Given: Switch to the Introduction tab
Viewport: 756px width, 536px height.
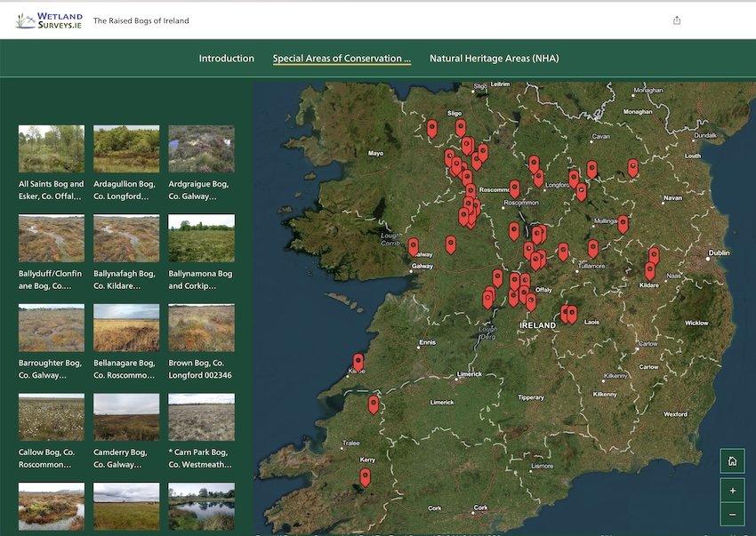Looking at the screenshot, I should [227, 58].
